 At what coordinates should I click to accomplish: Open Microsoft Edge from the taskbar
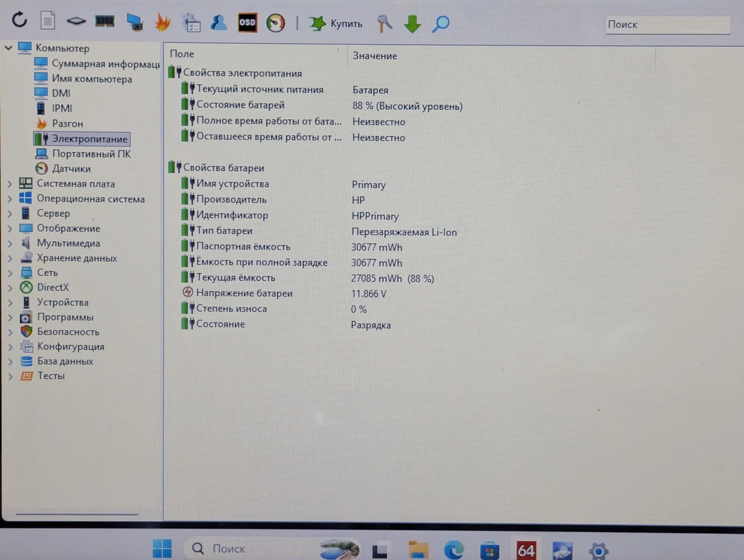[454, 549]
